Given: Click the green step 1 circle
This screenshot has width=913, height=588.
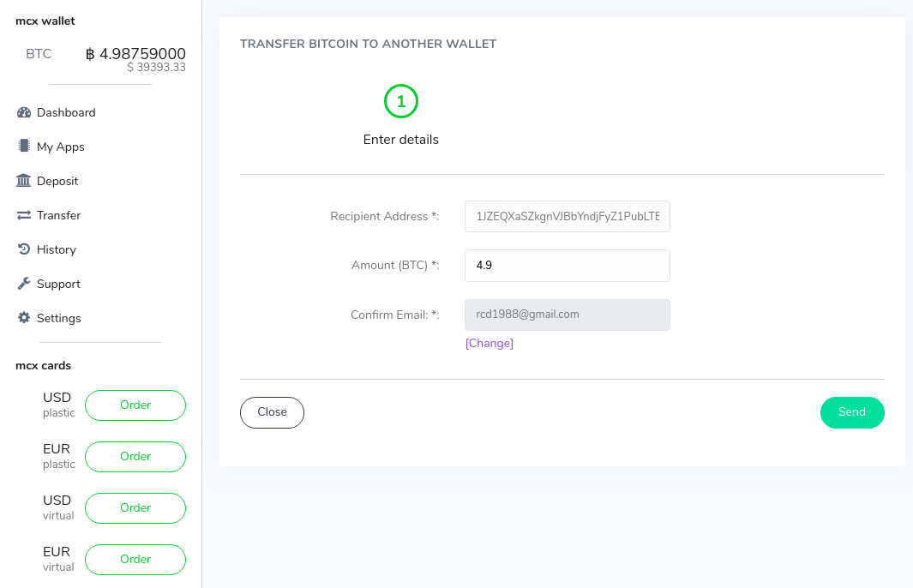Looking at the screenshot, I should click(x=401, y=101).
